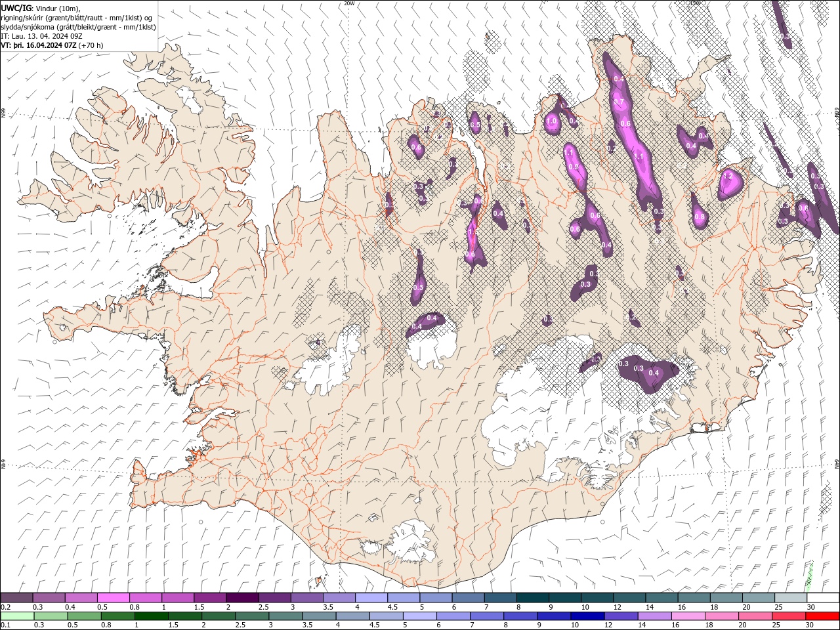Select the upper-row 25 pale grey snow swatch
Viewport: 840px width, 630px height.
pos(791,597)
